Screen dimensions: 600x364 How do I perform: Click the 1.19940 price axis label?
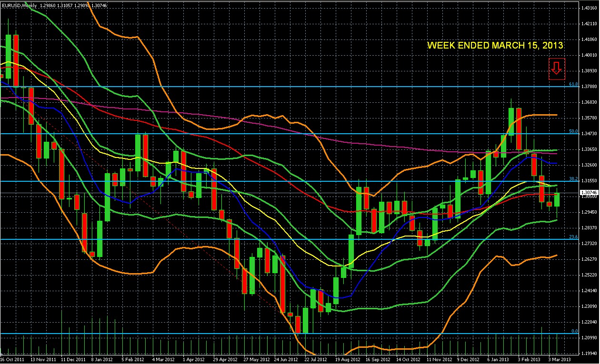(x=590, y=354)
